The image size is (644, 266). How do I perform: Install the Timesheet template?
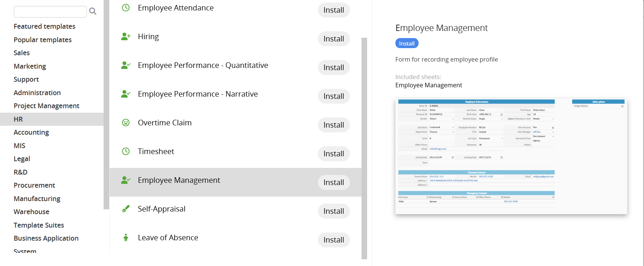click(334, 154)
